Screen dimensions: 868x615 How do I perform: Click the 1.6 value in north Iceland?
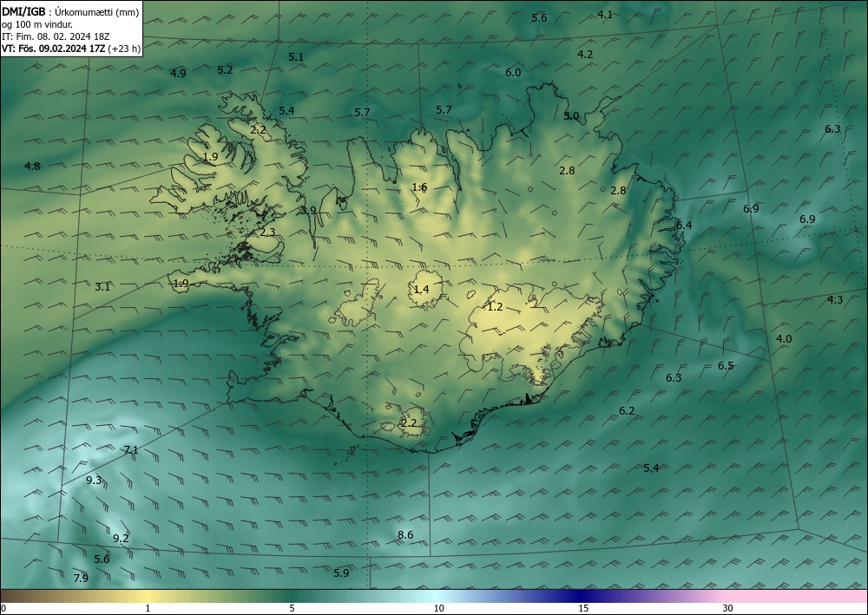(419, 187)
